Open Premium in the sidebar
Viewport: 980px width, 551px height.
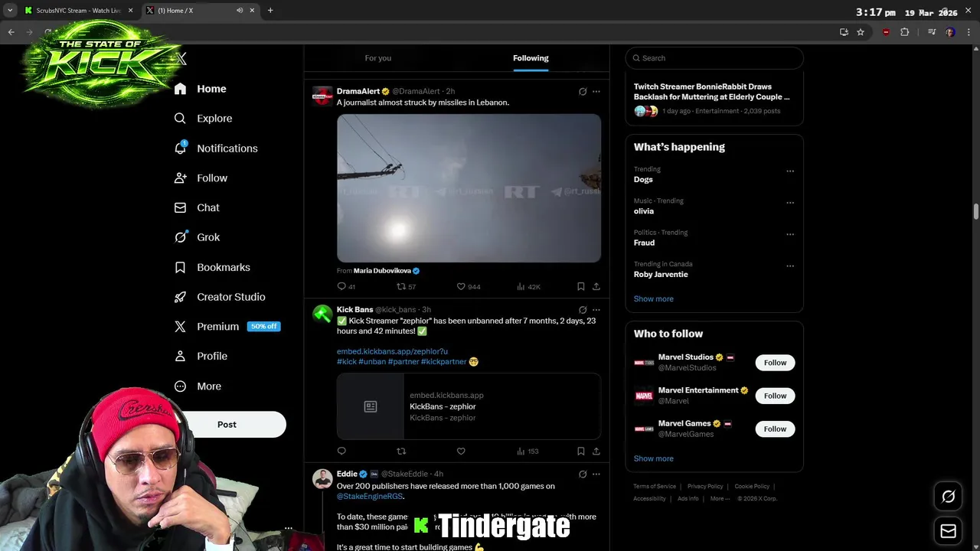(227, 327)
